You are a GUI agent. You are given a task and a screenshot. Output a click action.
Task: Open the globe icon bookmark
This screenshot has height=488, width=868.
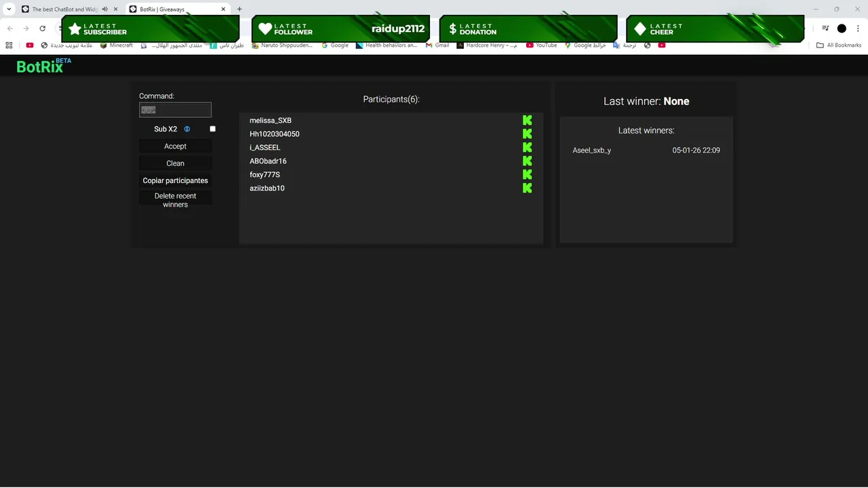(647, 45)
